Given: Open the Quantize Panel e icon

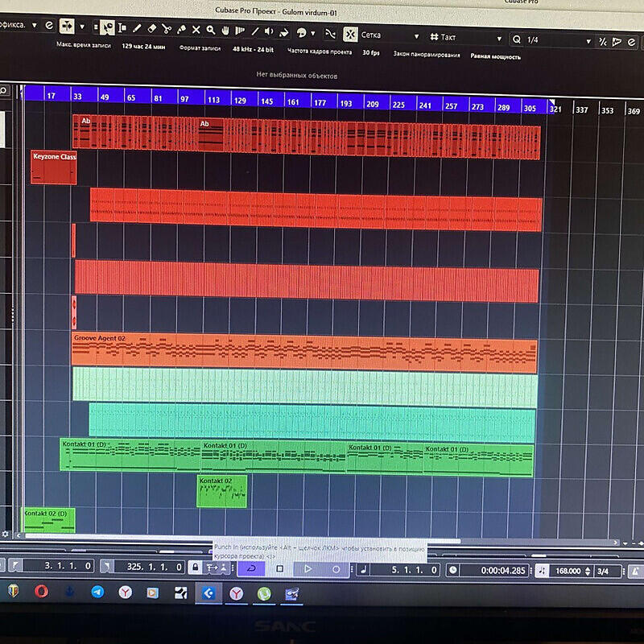Looking at the screenshot, I should tap(632, 43).
